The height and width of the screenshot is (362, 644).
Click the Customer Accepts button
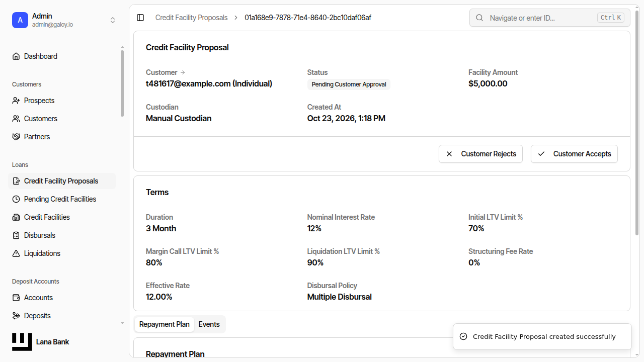pyautogui.click(x=574, y=154)
